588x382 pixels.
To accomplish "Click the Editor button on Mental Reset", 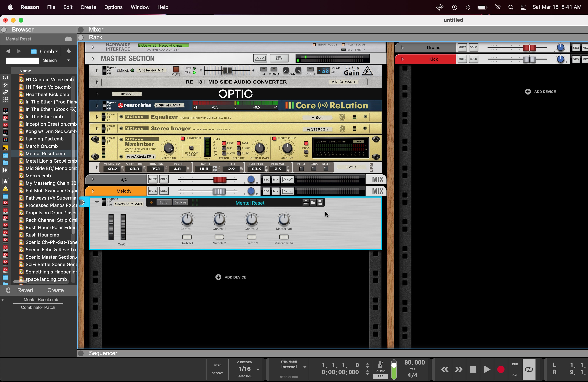I will click(x=164, y=202).
